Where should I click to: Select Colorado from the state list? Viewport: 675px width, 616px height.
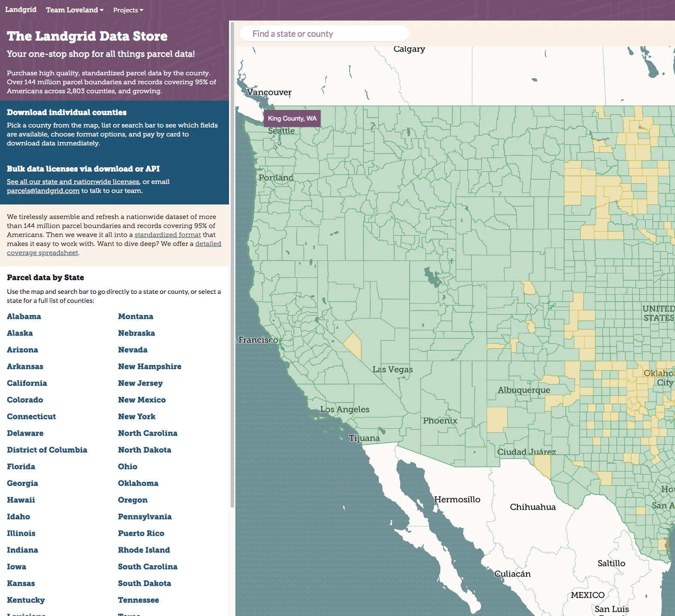point(25,400)
